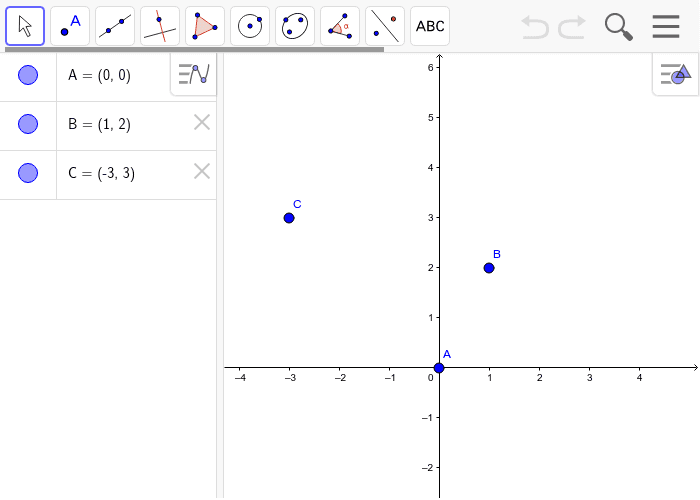The width and height of the screenshot is (700, 500).
Task: Select the Circle with Center tool
Action: tap(250, 26)
